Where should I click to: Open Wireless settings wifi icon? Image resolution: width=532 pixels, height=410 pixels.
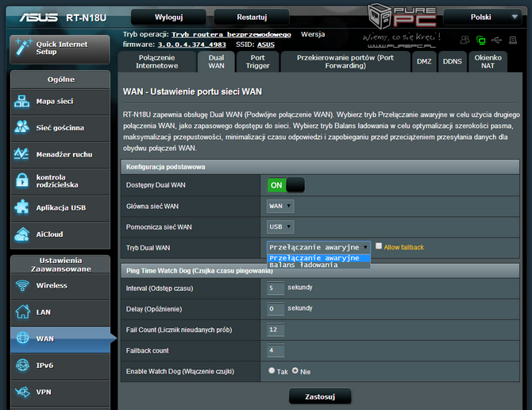point(23,285)
